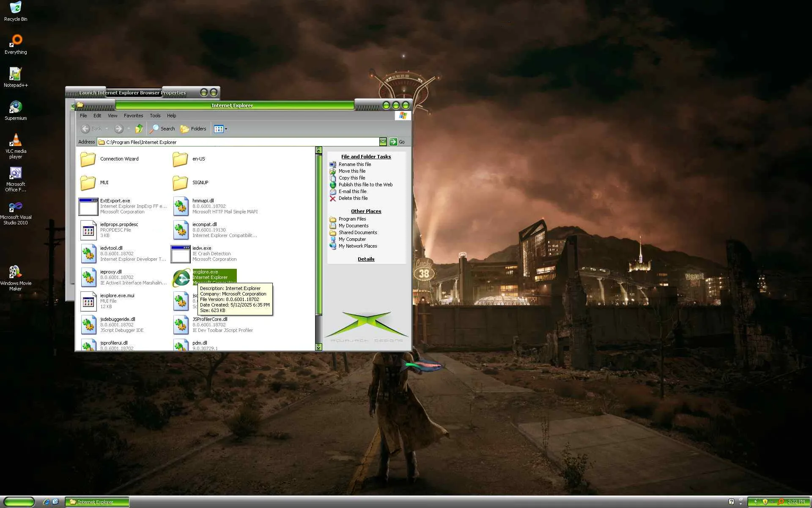This screenshot has width=812, height=508.
Task: Click Delete this file task
Action: coord(353,198)
